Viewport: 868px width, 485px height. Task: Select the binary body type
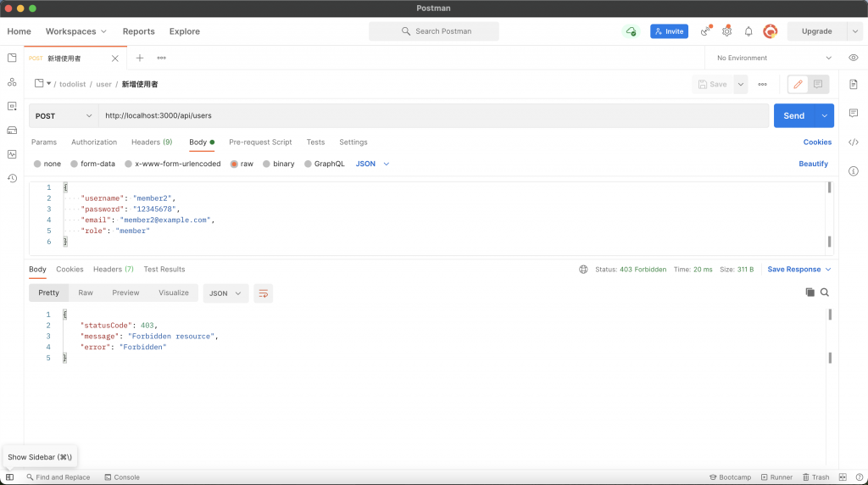click(279, 164)
